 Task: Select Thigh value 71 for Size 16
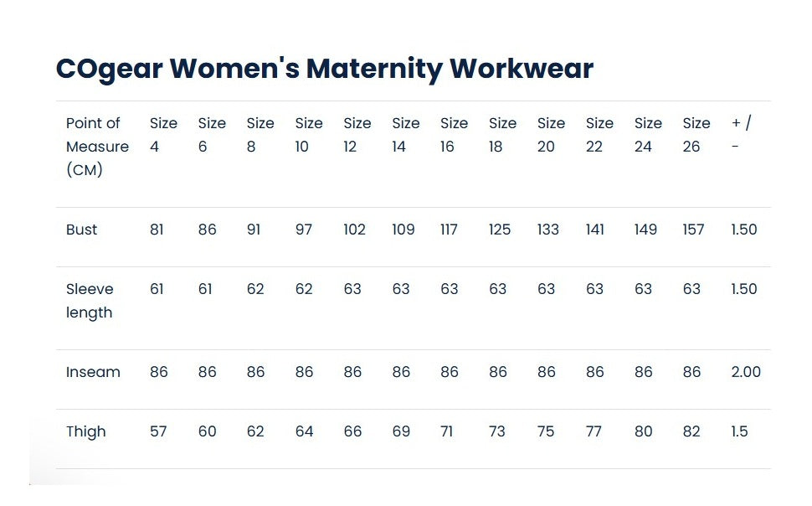click(x=447, y=431)
